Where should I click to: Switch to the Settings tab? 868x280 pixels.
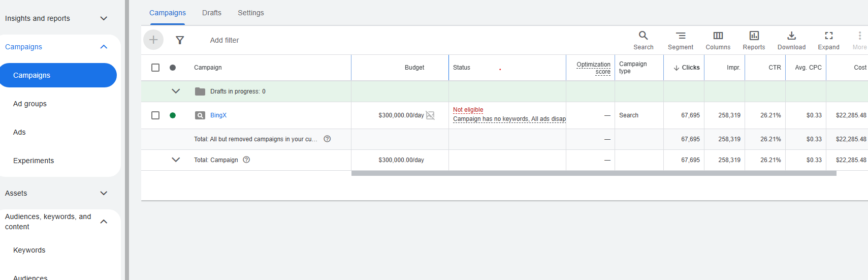[x=251, y=13]
